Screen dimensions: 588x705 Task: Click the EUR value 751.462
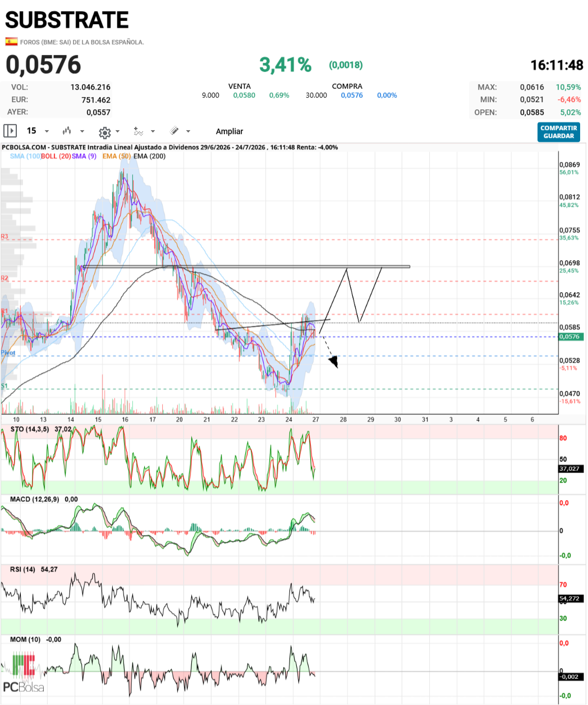coord(96,100)
